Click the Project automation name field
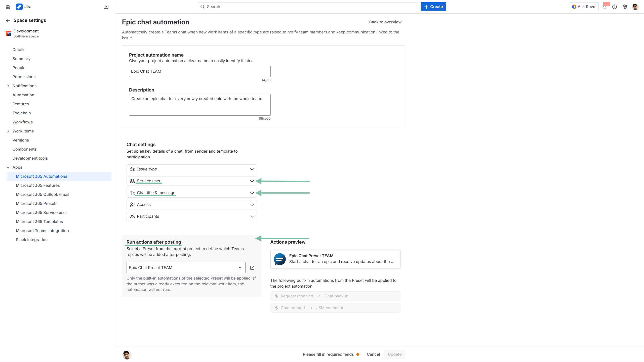 coord(199,71)
